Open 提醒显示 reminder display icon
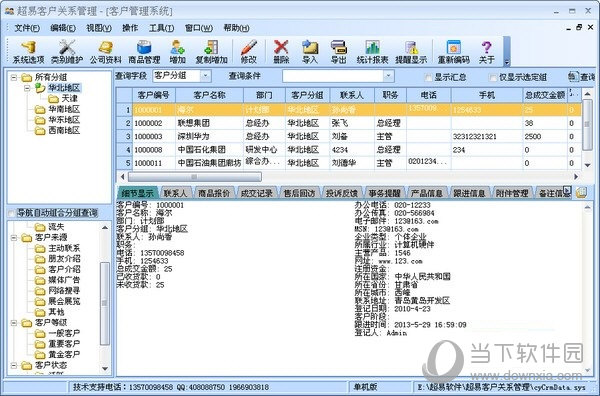 click(x=411, y=52)
